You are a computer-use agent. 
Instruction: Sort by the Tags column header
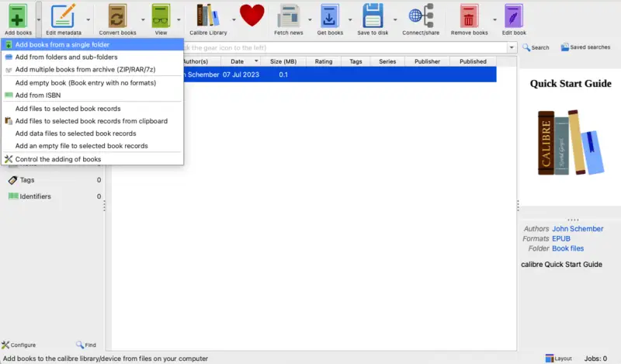tap(356, 61)
